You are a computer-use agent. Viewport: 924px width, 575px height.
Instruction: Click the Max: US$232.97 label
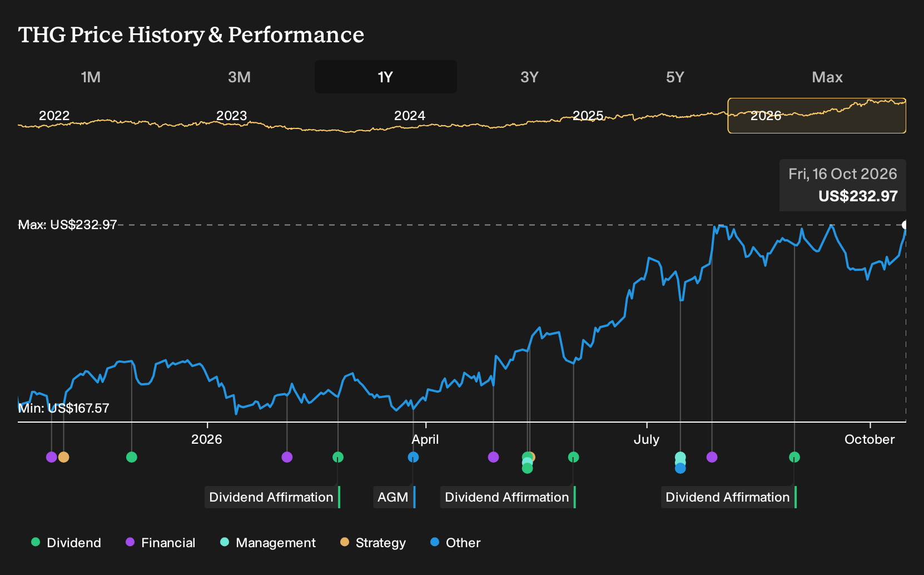[x=68, y=225]
